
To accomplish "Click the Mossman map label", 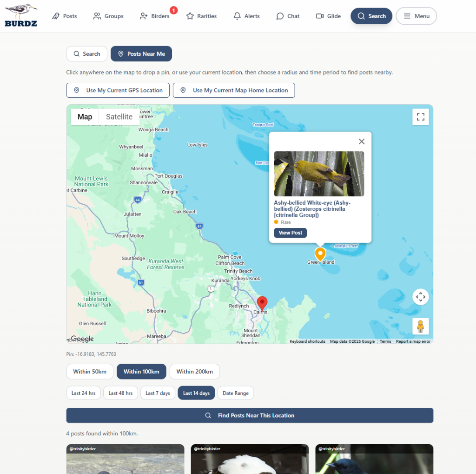I will (142, 169).
